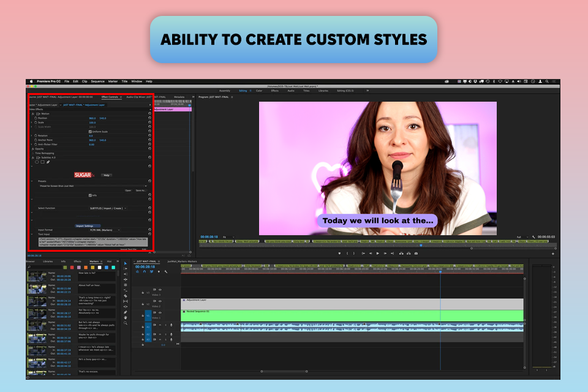This screenshot has width=588, height=392.
Task: Toggle the Uniform Scale checkbox
Action: (90, 131)
